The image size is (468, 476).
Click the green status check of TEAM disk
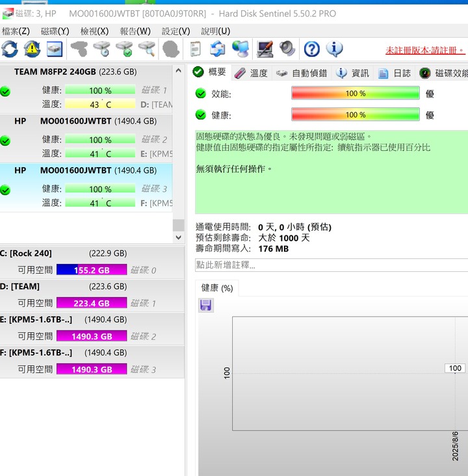5,91
